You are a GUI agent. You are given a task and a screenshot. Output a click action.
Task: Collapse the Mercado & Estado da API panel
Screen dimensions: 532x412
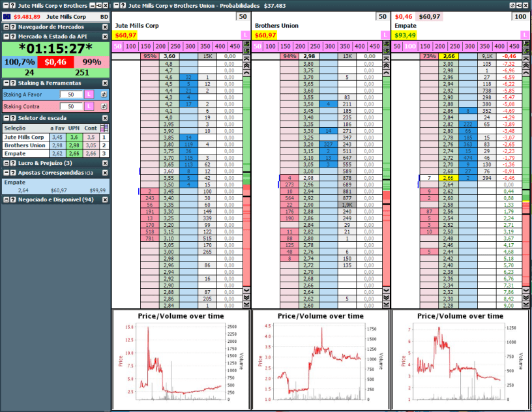pos(7,37)
